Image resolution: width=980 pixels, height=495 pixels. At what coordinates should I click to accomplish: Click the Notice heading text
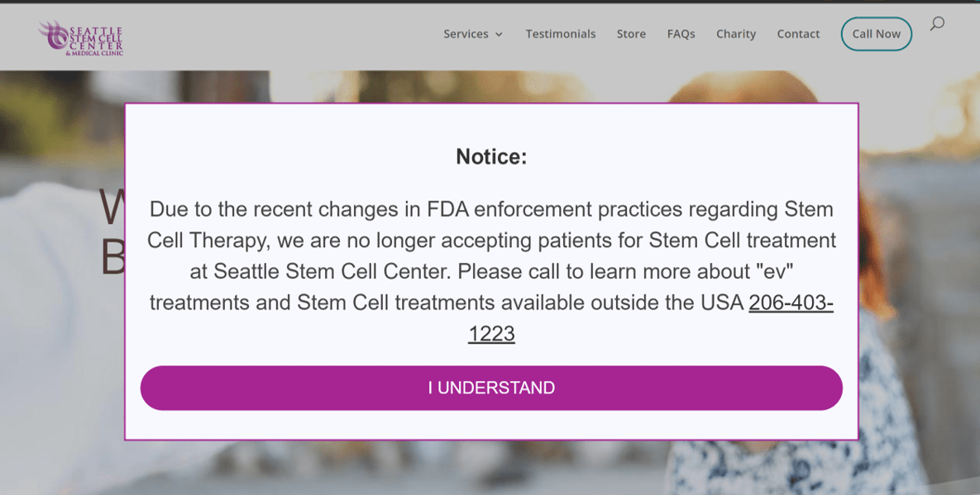pyautogui.click(x=491, y=155)
